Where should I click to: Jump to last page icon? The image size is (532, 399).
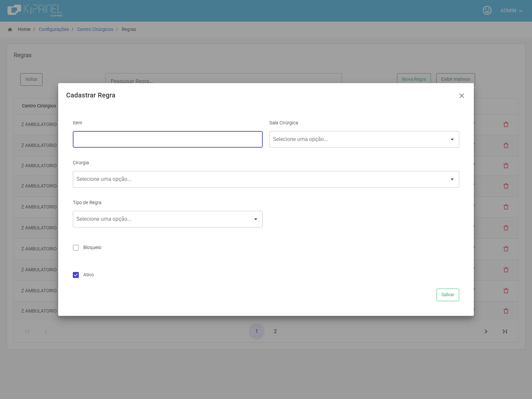coord(505,332)
